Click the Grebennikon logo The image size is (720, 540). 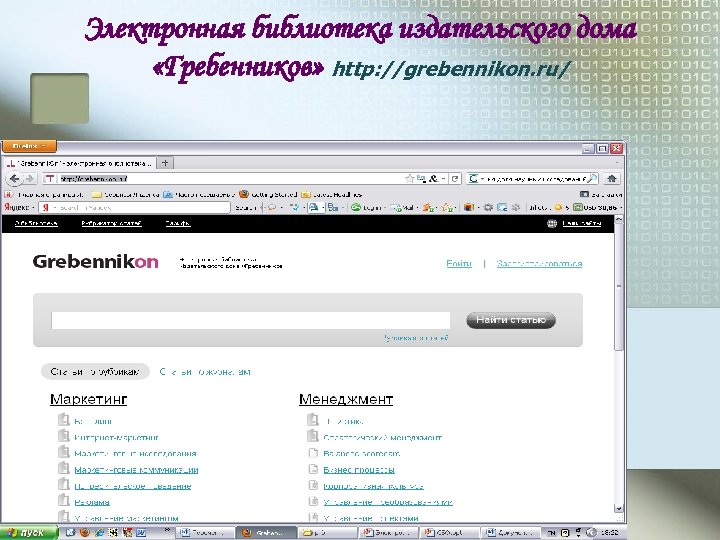pyautogui.click(x=96, y=262)
